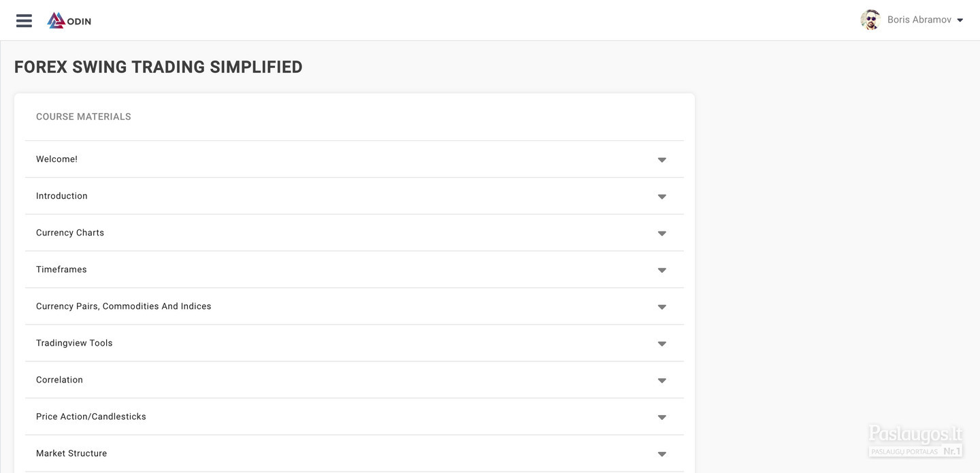Viewport: 980px width, 473px height.
Task: Open the user dropdown arrow beside Boris Abramov
Action: pyautogui.click(x=960, y=20)
